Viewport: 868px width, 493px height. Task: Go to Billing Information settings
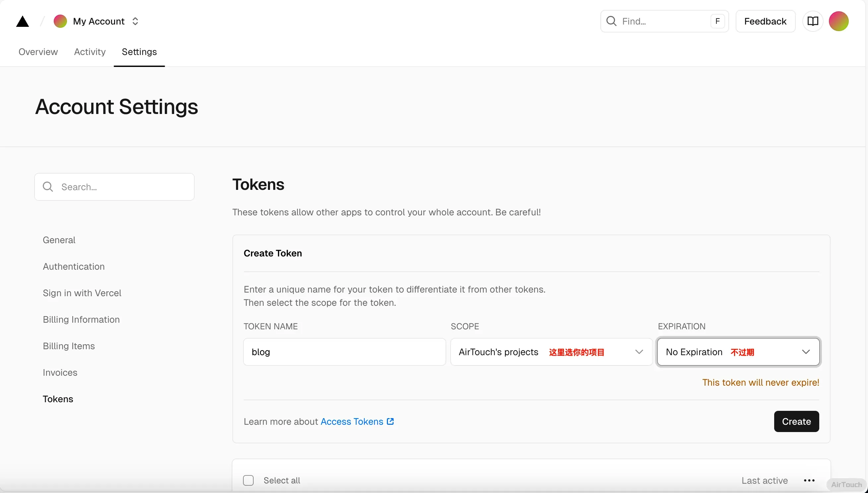pos(81,319)
